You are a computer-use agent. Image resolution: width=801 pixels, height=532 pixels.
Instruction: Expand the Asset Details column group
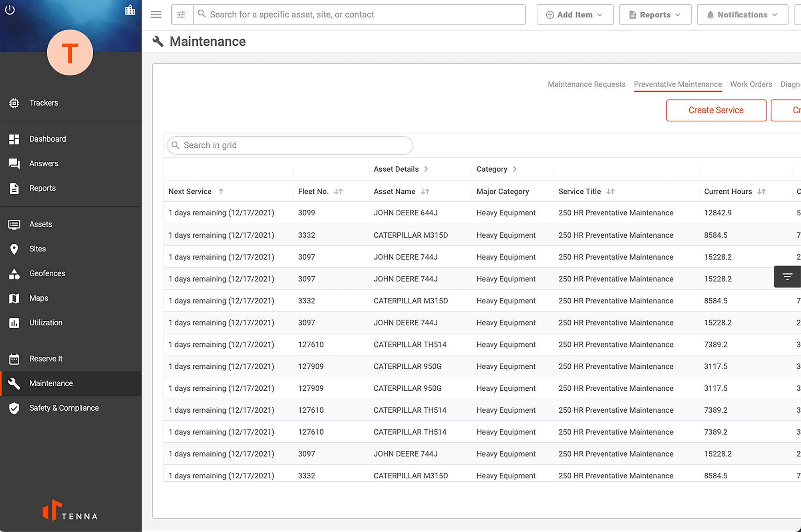426,169
